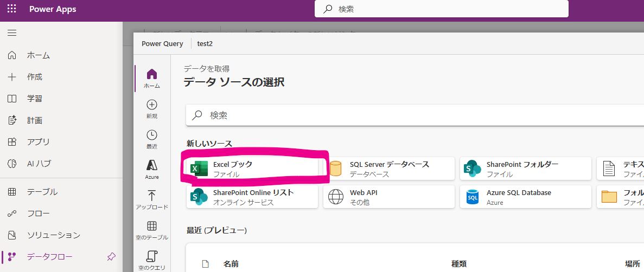
Task: Click the flow icon beside フロー
Action: click(12, 213)
